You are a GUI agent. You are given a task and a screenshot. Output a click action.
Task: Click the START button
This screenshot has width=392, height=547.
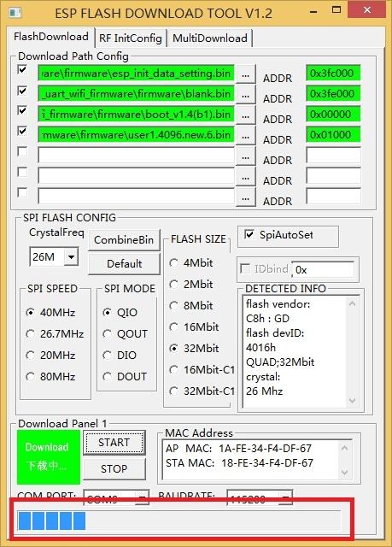point(114,443)
